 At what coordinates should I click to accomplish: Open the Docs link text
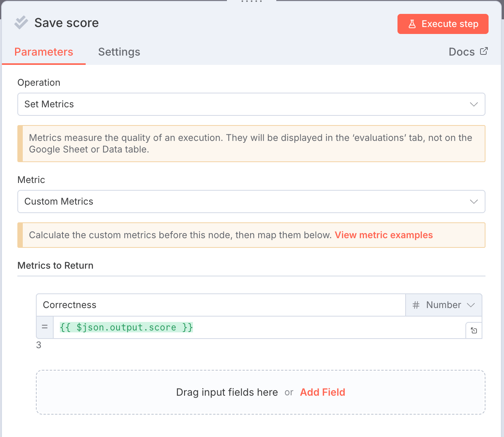tap(462, 52)
